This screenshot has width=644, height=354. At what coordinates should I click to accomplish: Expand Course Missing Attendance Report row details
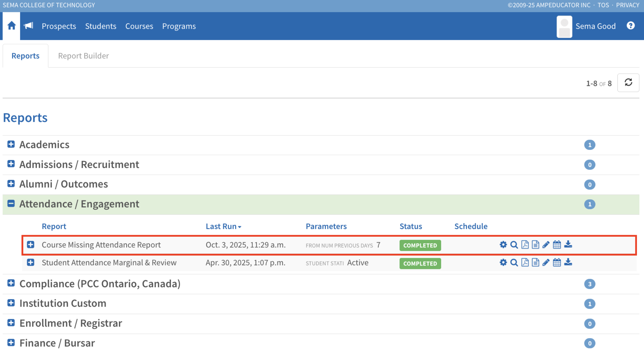[x=31, y=245]
